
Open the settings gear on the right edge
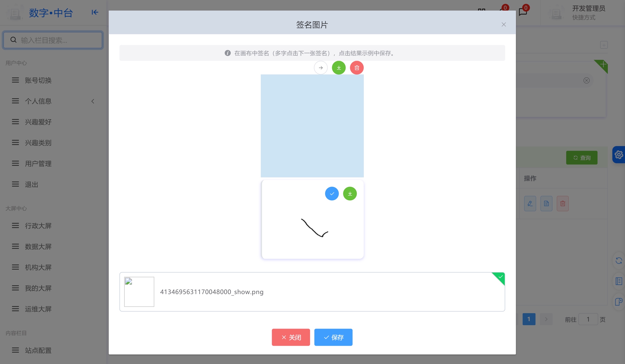click(619, 155)
